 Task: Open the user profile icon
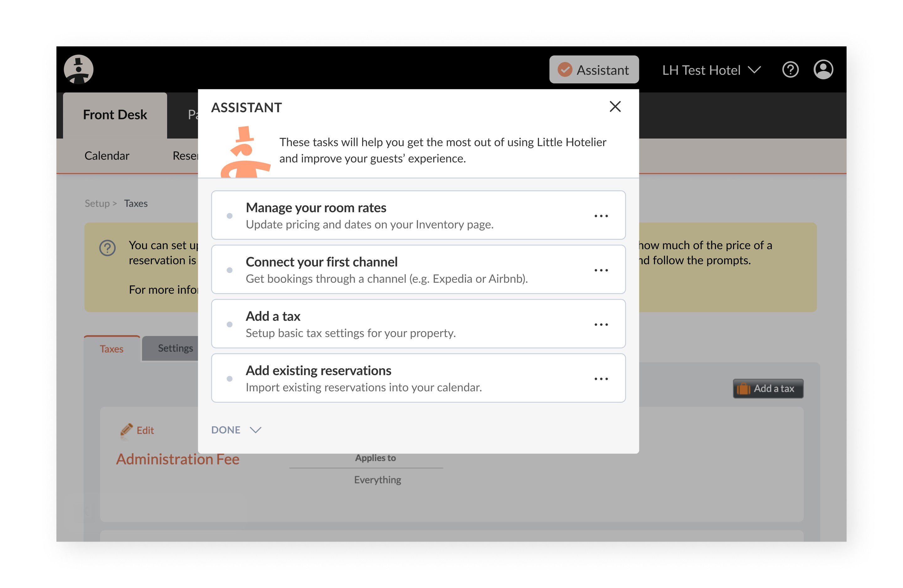823,70
